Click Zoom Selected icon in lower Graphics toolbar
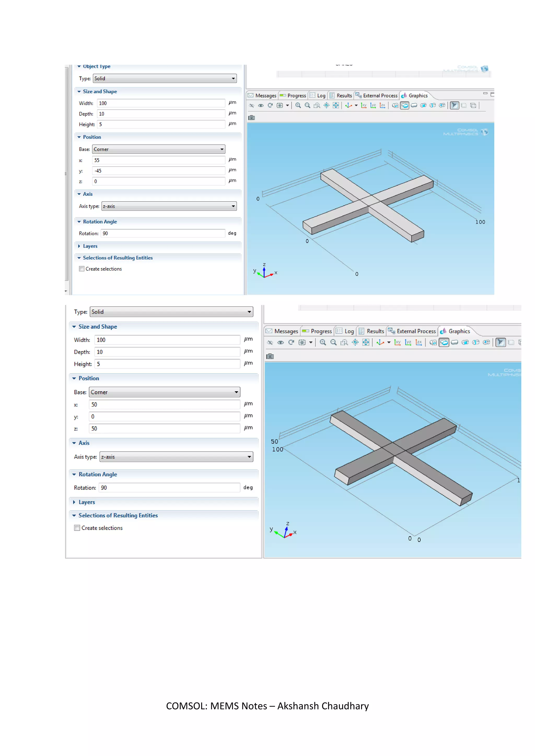The height and width of the screenshot is (756, 535). [x=355, y=342]
